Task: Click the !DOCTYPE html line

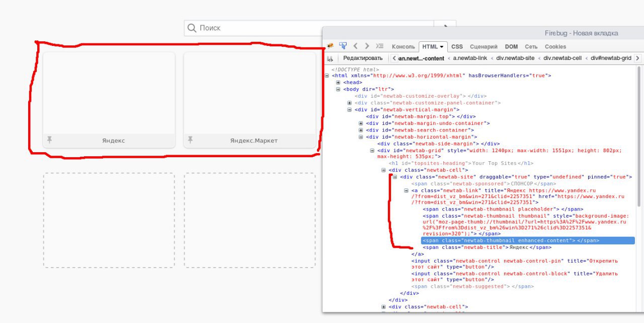Action: pos(355,70)
